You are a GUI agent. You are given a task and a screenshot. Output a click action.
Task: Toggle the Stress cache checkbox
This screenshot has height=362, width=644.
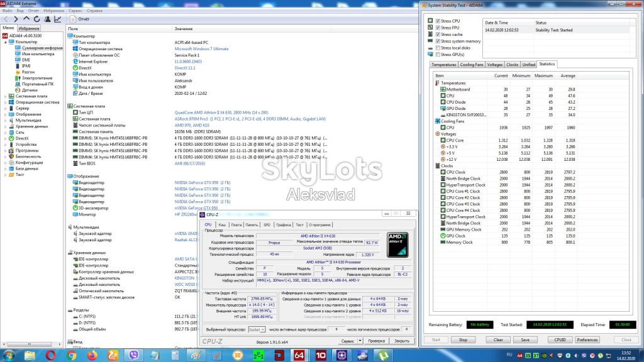click(x=438, y=35)
